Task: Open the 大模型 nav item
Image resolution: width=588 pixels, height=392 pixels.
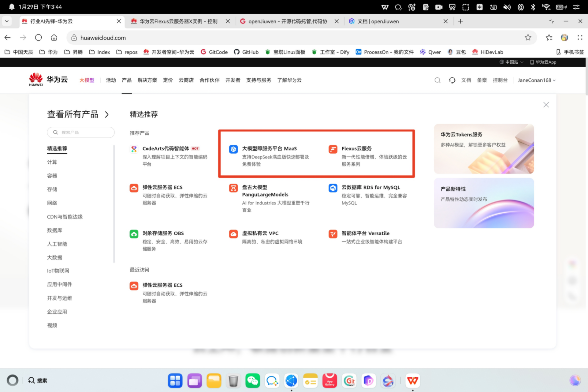Action: tap(87, 80)
